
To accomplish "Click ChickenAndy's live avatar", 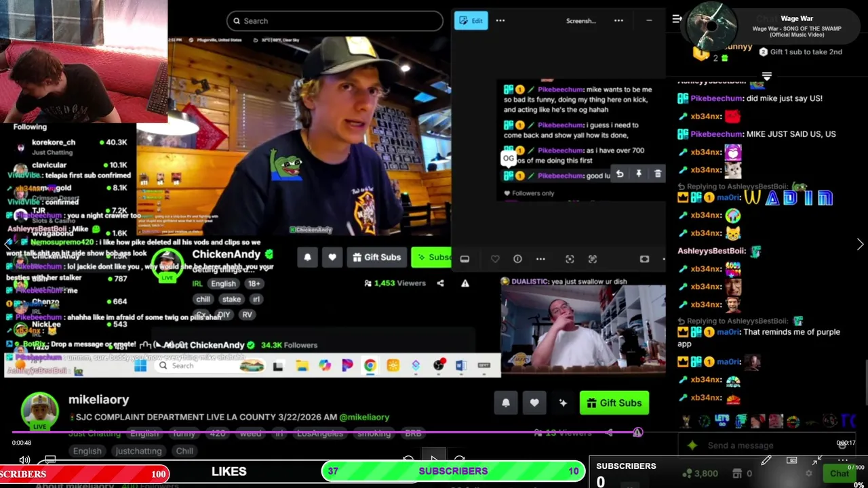I will pos(167,265).
